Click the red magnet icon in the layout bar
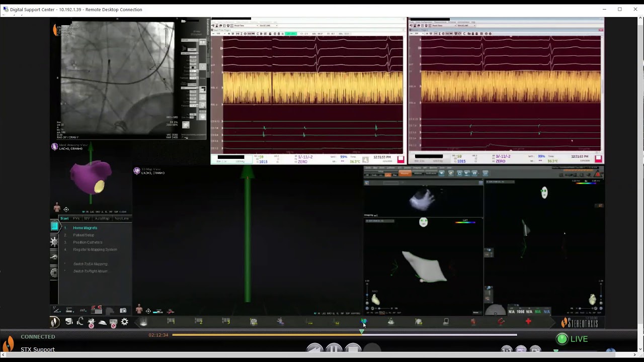Screen dimensions: 644x362 [501, 322]
